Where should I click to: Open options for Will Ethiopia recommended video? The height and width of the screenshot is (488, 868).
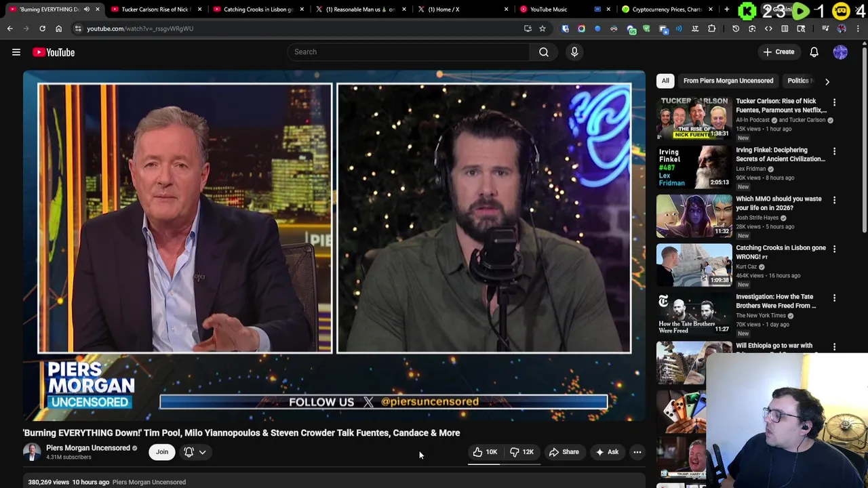(x=834, y=346)
